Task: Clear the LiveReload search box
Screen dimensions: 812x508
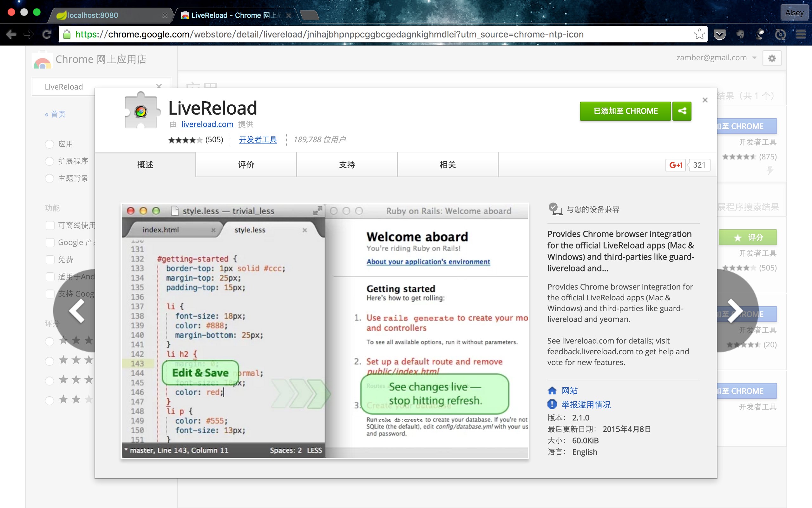Action: [x=159, y=86]
